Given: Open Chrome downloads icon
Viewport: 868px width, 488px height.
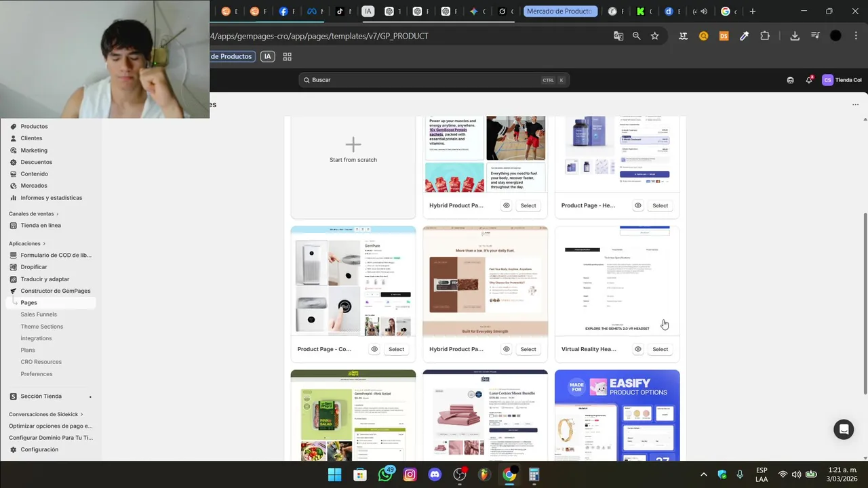Looking at the screenshot, I should [x=795, y=36].
